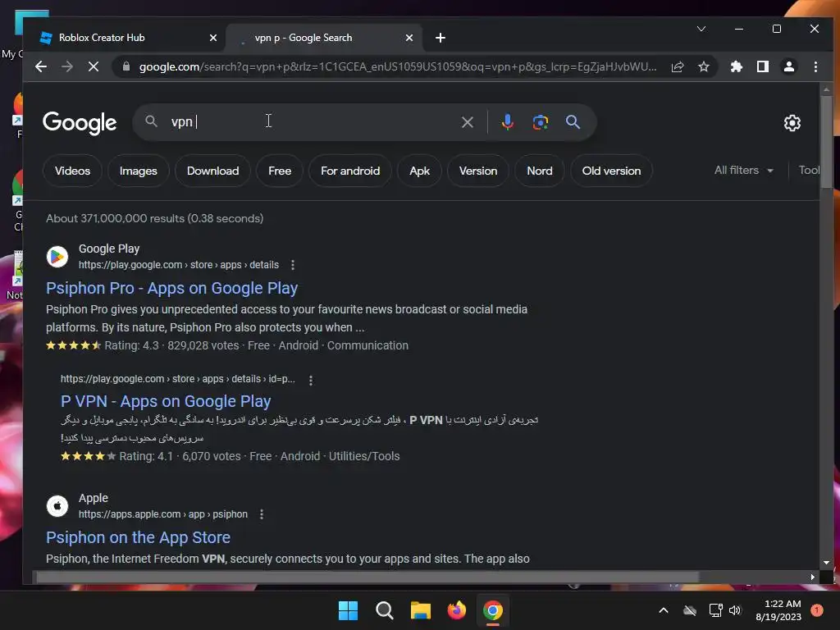
Task: Apply the Old version search chip
Action: (611, 171)
